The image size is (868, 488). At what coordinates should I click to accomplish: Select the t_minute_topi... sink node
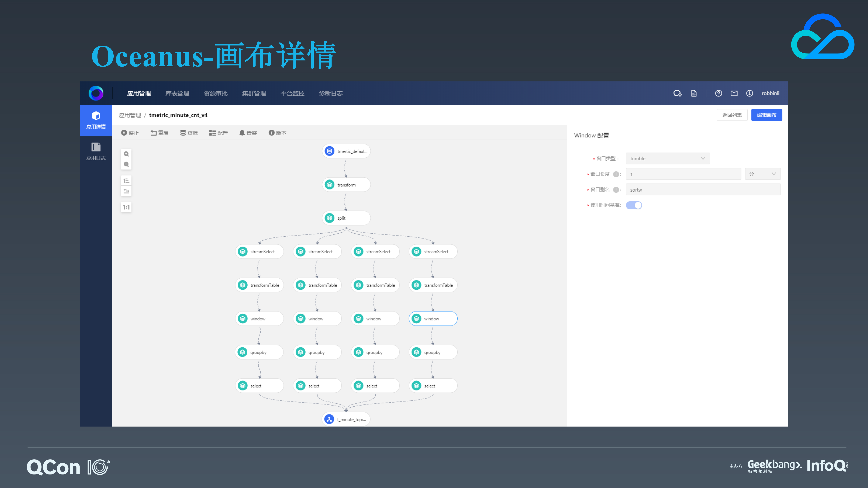coord(346,419)
